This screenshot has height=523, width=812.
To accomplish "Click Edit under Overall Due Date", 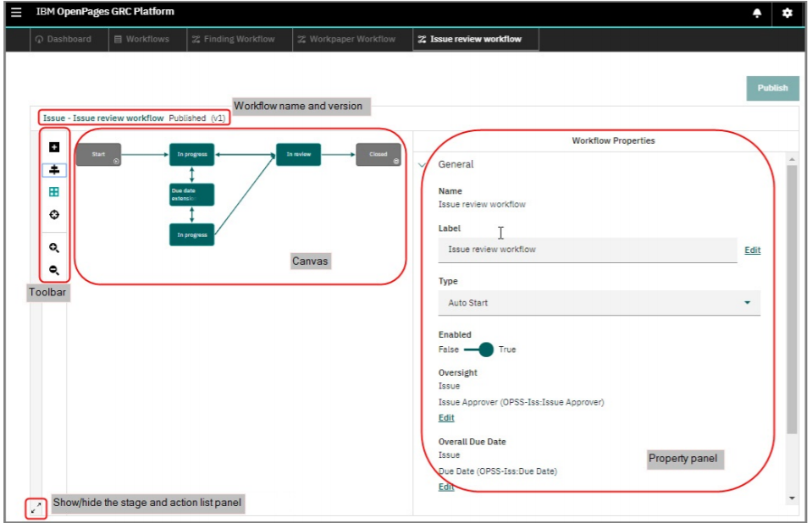I will click(446, 487).
